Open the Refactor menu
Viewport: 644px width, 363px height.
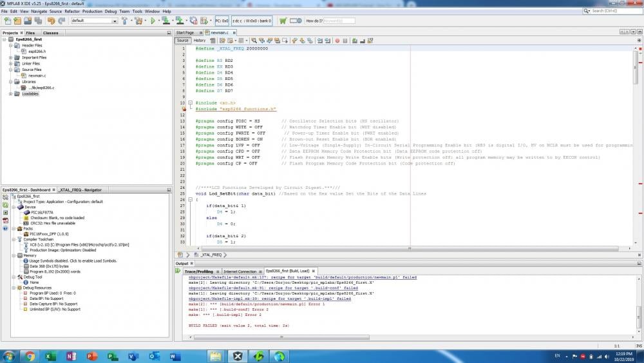coord(72,11)
